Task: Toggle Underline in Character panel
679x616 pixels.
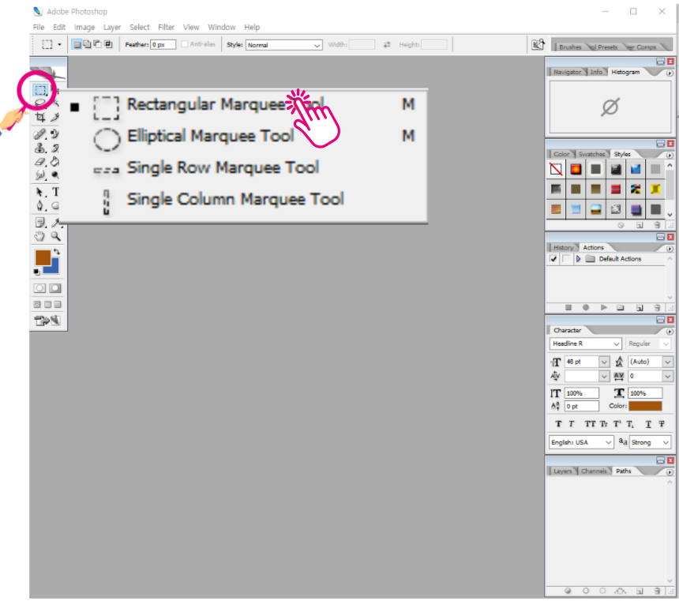Action: tap(648, 424)
